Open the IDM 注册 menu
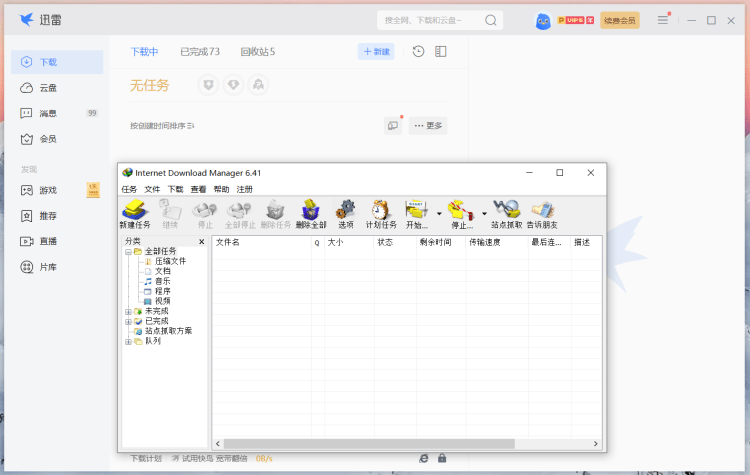 pyautogui.click(x=244, y=189)
